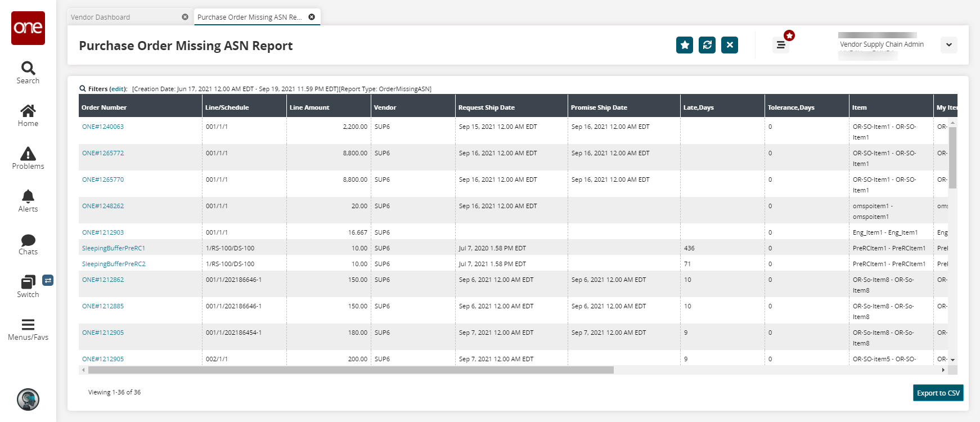
Task: Open order ONE#1240063 link
Action: click(x=103, y=127)
